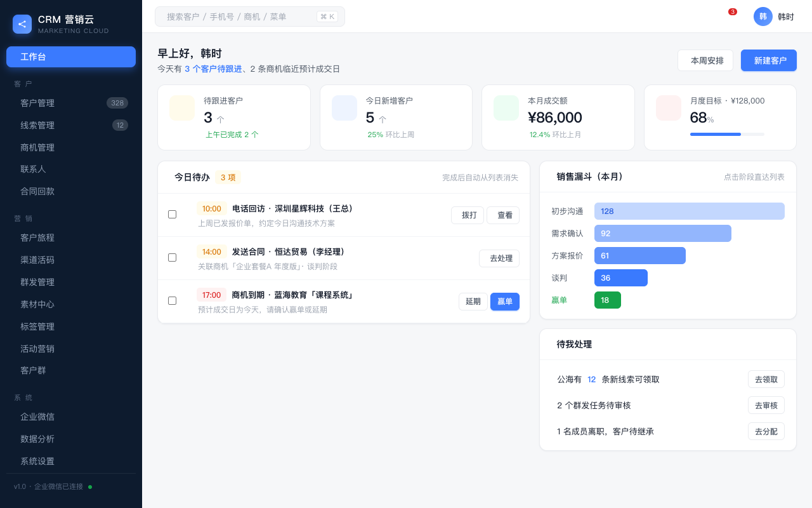Tick the 发送合同 恒达贸易 todo checkbox
Viewport: 812px width, 508px height.
click(172, 258)
